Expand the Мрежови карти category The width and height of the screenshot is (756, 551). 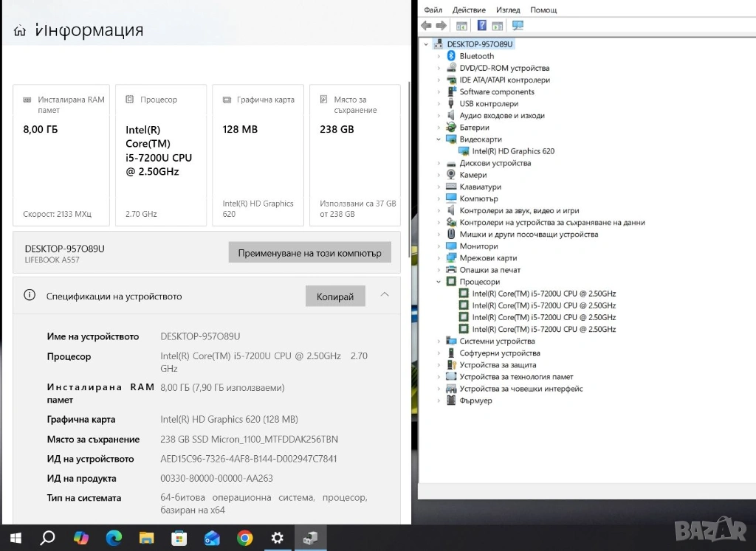pos(439,258)
